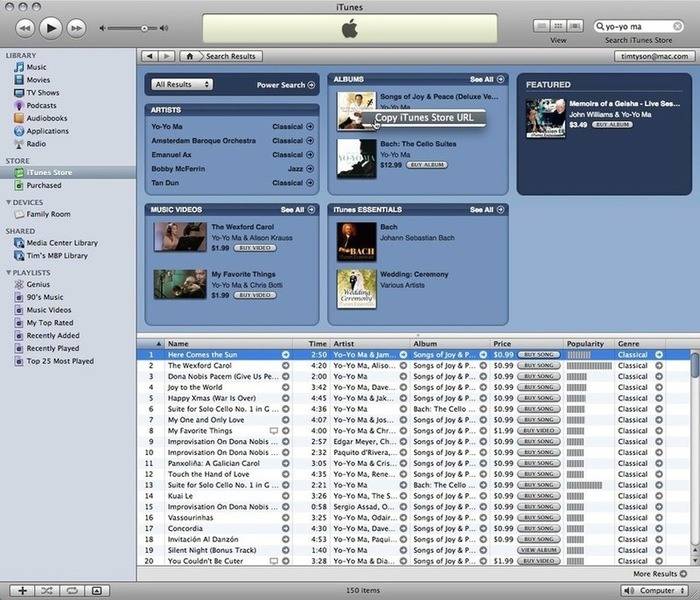700x600 pixels.
Task: Switch to Cover Flow view button
Action: coord(575,26)
